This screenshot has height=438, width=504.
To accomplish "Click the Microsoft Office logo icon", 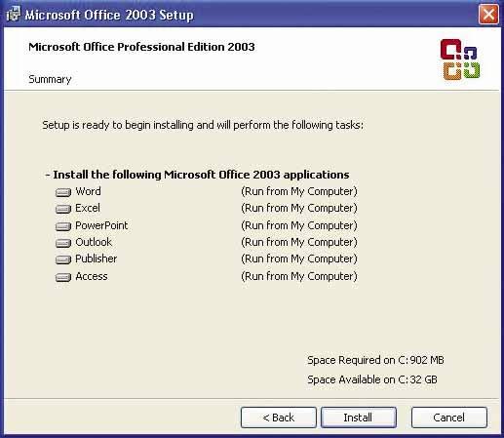I will point(460,60).
